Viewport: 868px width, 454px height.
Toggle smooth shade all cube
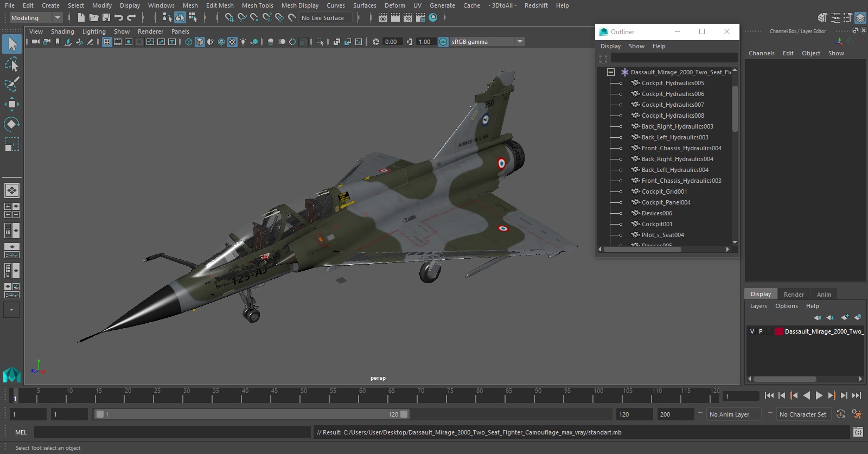pos(200,42)
